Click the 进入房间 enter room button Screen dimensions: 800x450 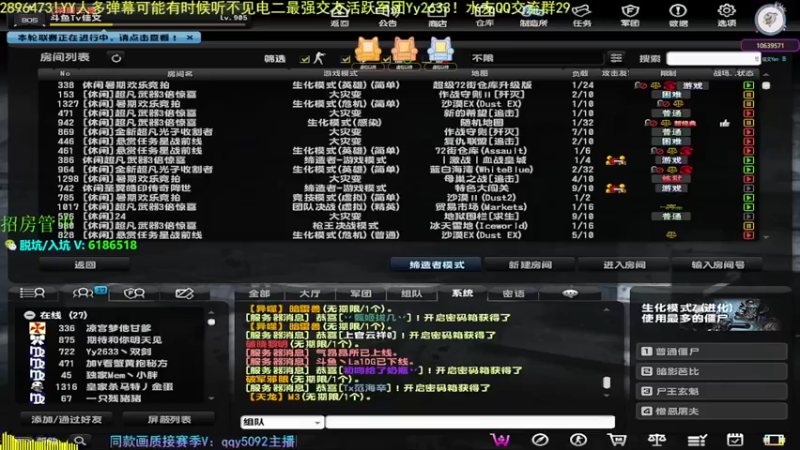[x=624, y=265]
